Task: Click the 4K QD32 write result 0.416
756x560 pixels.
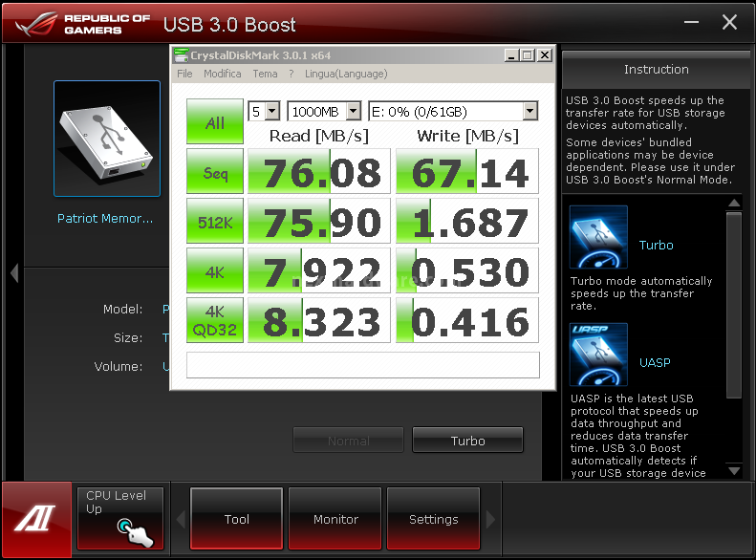Action: point(467,320)
